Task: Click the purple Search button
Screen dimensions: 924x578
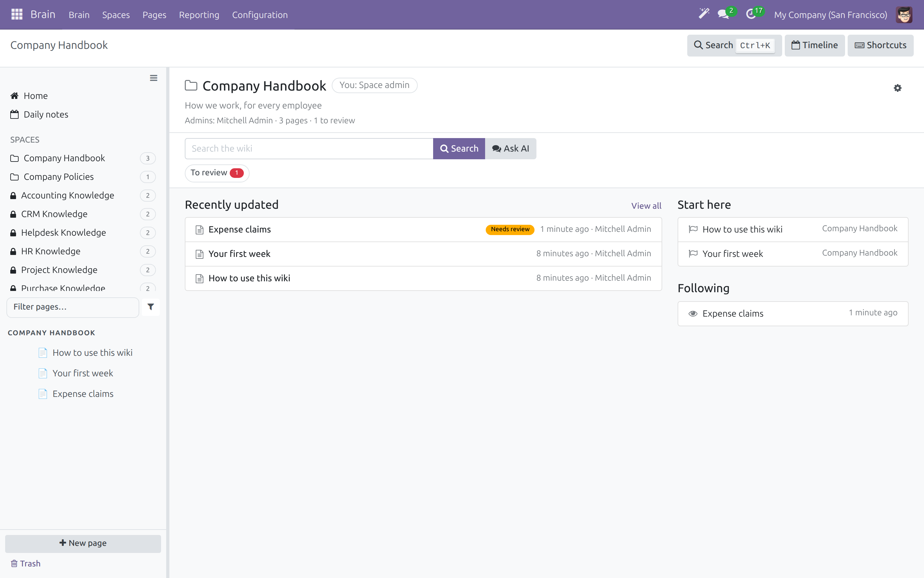Action: click(458, 149)
